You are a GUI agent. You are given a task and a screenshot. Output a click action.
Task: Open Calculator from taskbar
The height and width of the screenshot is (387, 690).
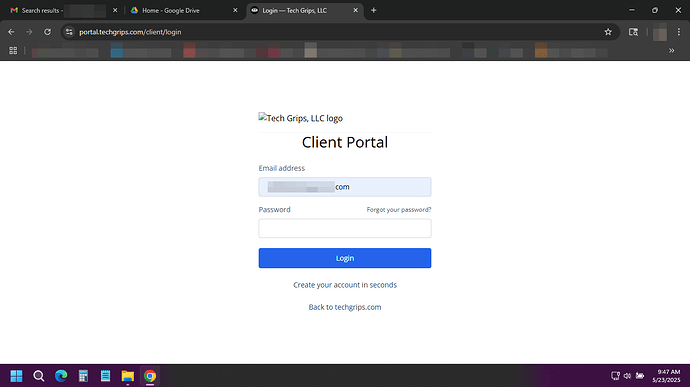[x=83, y=376]
